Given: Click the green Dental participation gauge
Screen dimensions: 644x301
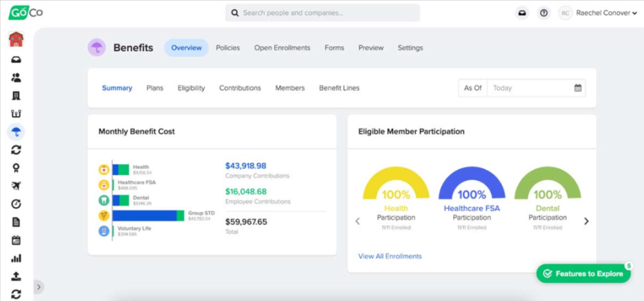Looking at the screenshot, I should pos(548,183).
